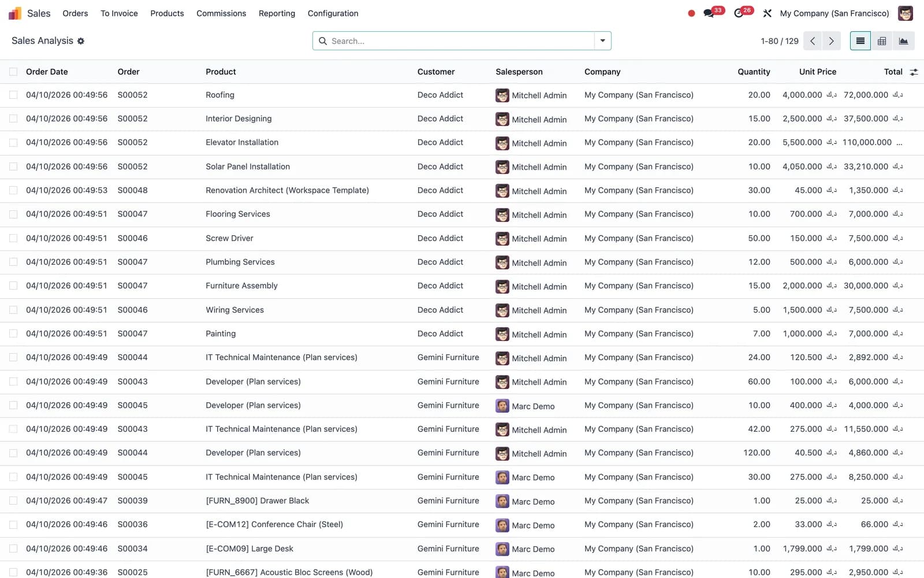Open the messages chat icon with 33 badge
Image resolution: width=924 pixels, height=578 pixels.
coord(709,13)
